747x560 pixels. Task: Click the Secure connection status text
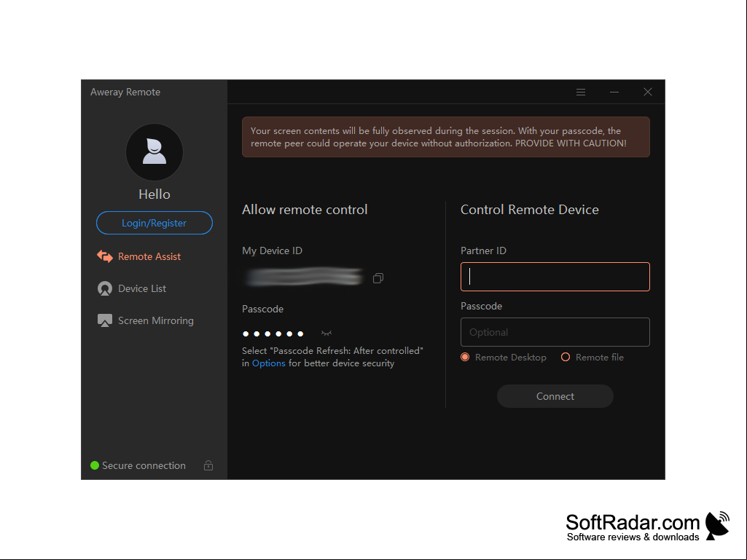pos(144,466)
